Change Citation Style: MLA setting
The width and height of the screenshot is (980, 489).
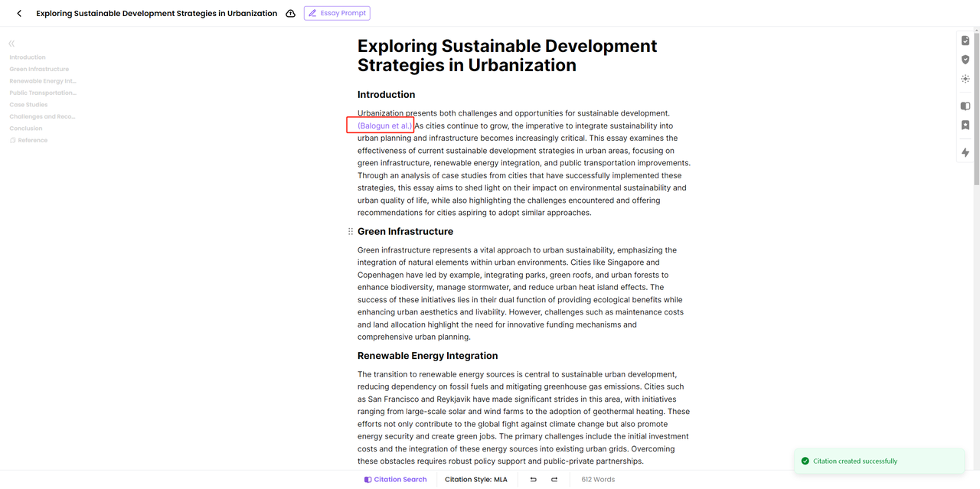[x=476, y=480]
